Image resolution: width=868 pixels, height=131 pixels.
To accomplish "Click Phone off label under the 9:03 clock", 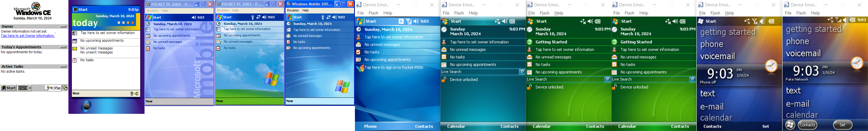I will (708, 82).
